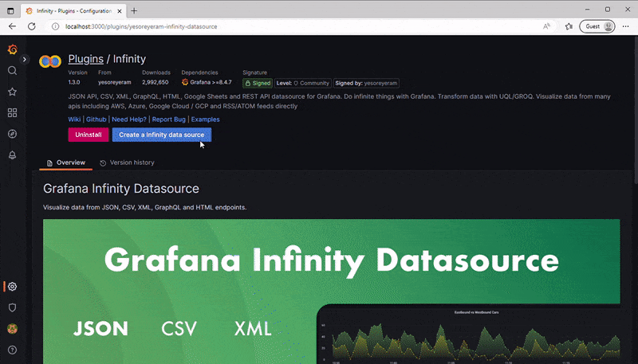Open the Grafana home logo
Screen dimensions: 638x364
pos(13,49)
